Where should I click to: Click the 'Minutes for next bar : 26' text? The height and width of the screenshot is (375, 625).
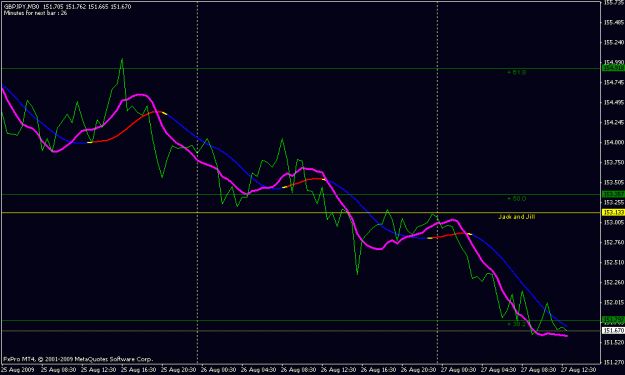click(x=35, y=13)
